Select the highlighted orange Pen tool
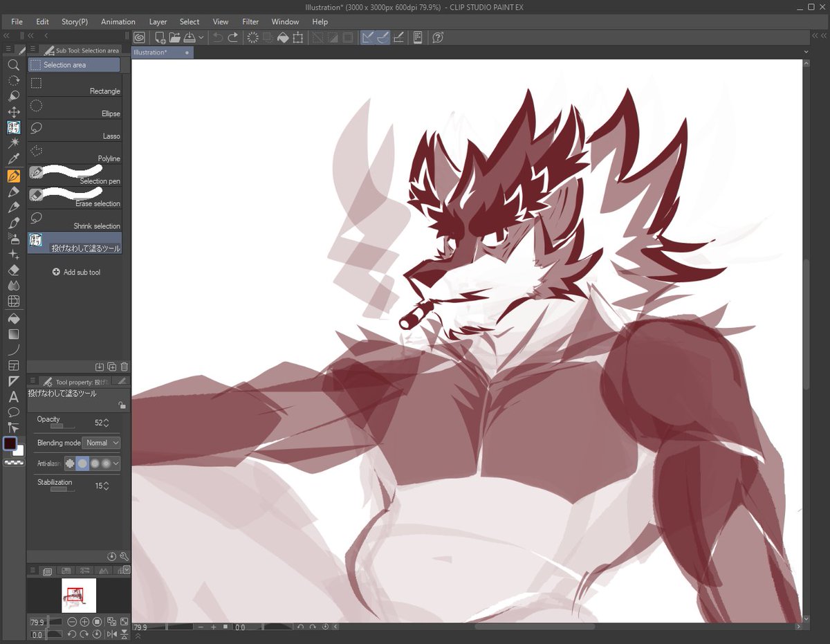The width and height of the screenshot is (830, 644). pos(13,176)
